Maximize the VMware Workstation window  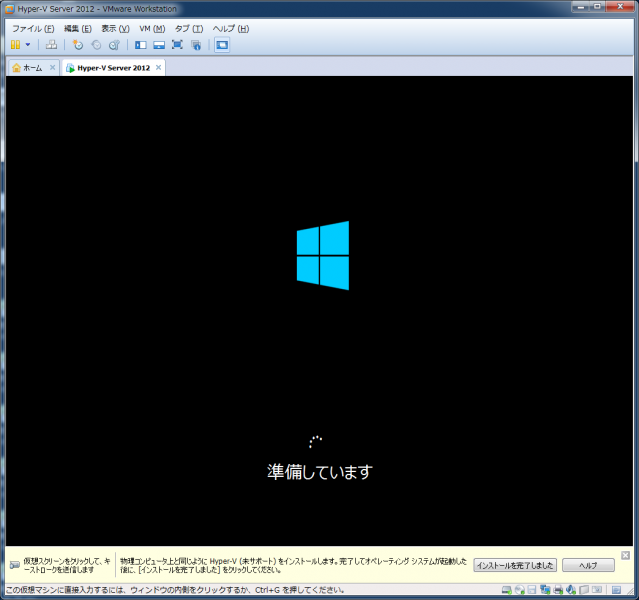pos(597,7)
